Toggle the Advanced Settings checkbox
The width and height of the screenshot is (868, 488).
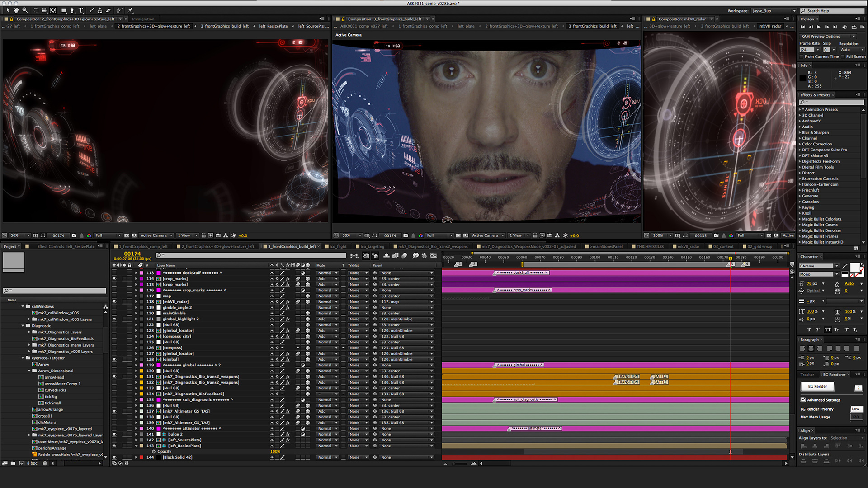(803, 400)
